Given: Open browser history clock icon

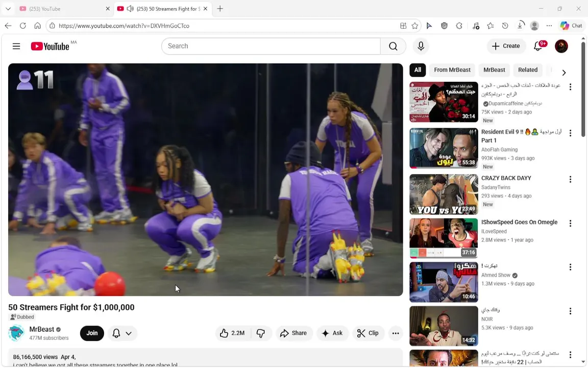Looking at the screenshot, I should (505, 26).
